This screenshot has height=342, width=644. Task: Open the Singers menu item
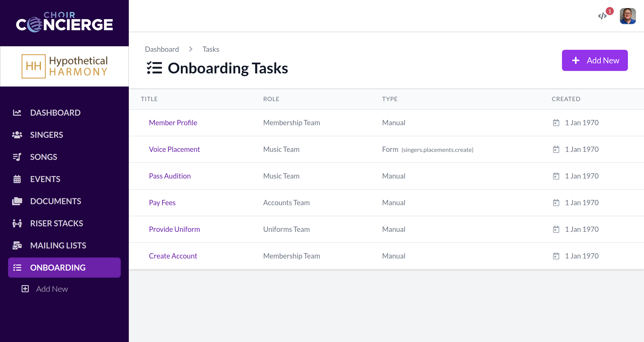point(64,135)
